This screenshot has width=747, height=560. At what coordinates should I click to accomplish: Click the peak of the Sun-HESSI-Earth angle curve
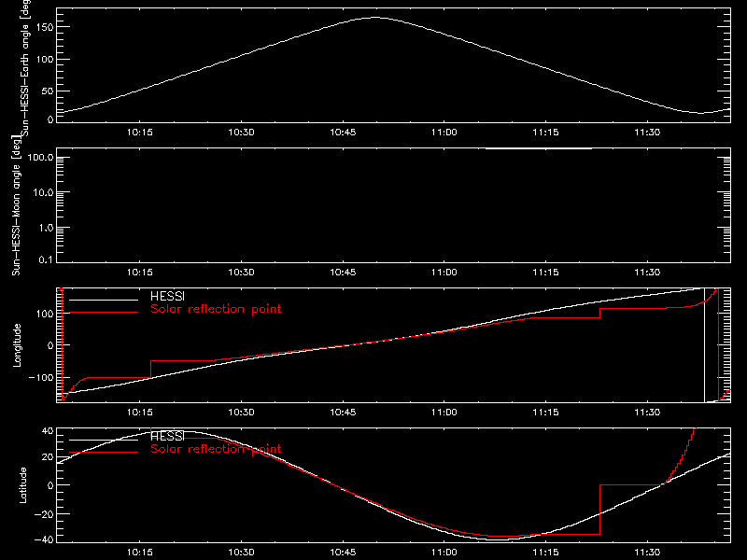pyautogui.click(x=375, y=18)
